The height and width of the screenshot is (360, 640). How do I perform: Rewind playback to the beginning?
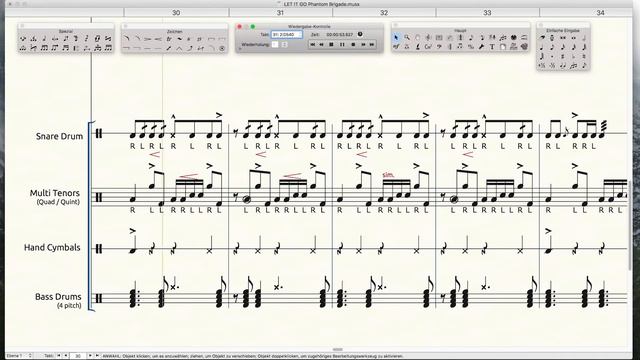click(313, 44)
